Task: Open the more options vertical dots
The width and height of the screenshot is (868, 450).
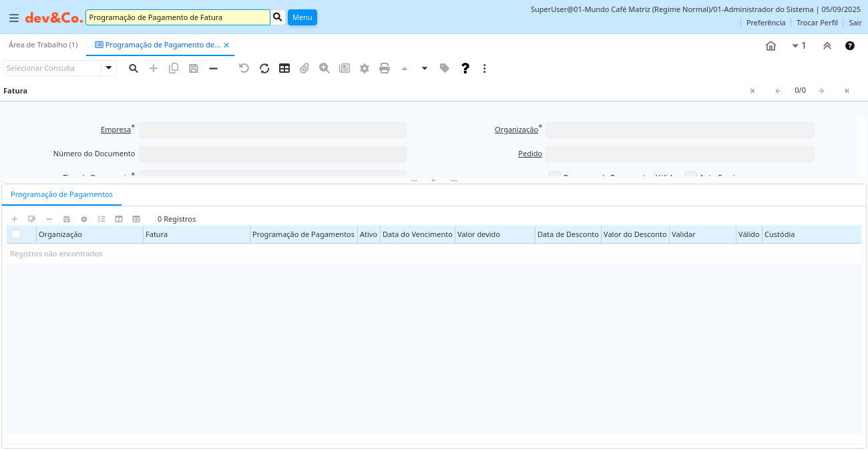Action: pos(485,68)
